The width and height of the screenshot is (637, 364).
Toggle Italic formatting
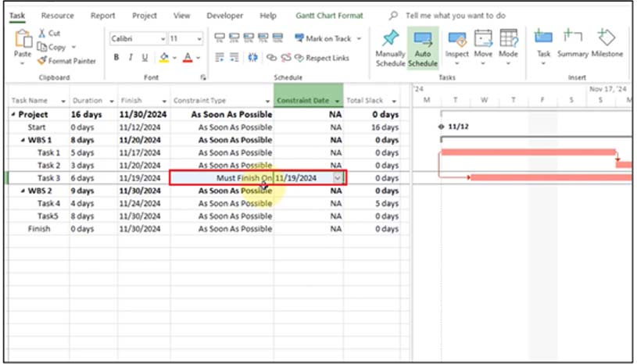pyautogui.click(x=131, y=58)
